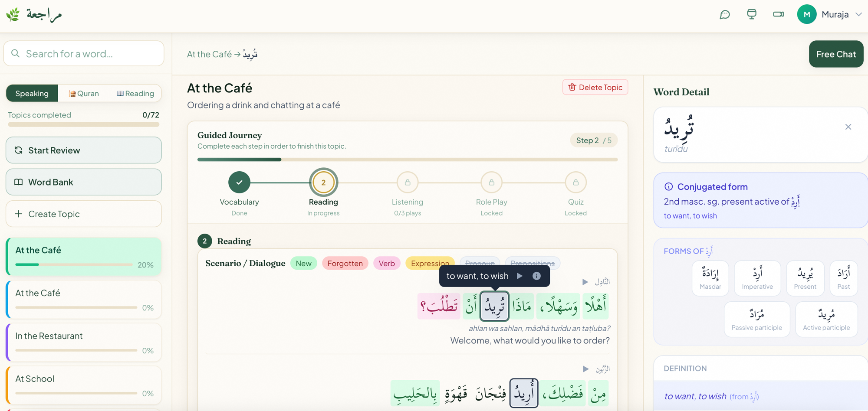
Task: Click the word تَطْلُبَ؟ in the dialogue
Action: click(439, 306)
